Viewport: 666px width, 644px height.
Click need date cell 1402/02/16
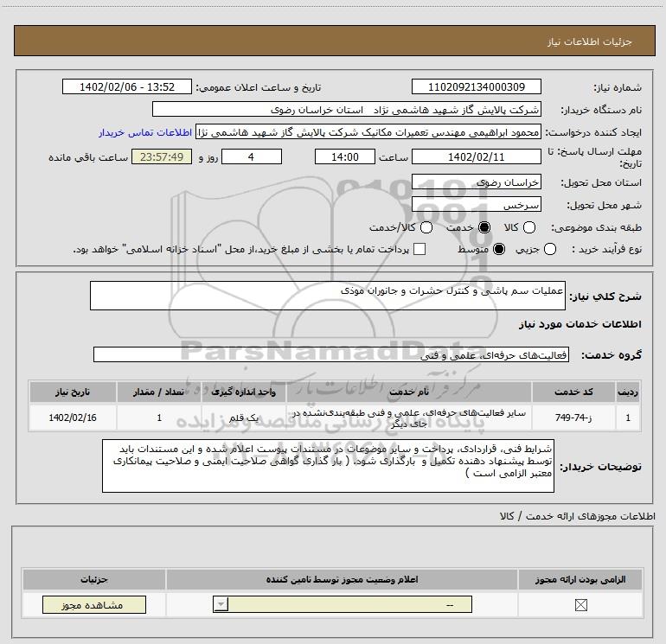(x=73, y=418)
